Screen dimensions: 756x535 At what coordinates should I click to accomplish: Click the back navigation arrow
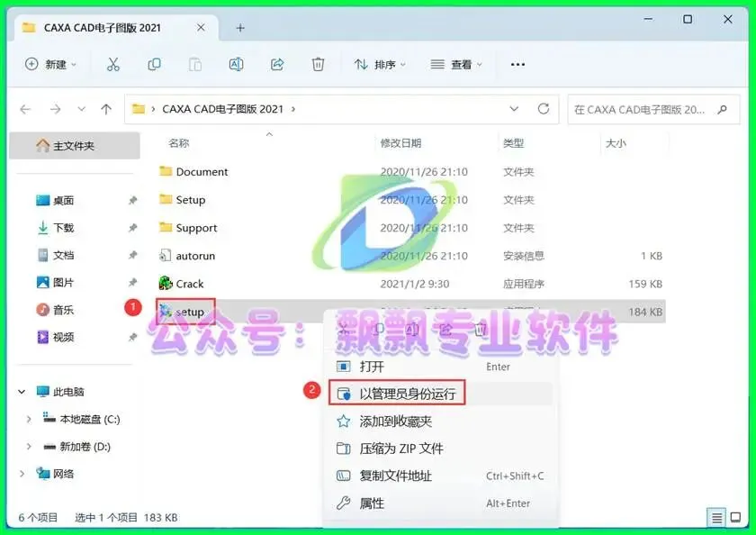[25, 110]
